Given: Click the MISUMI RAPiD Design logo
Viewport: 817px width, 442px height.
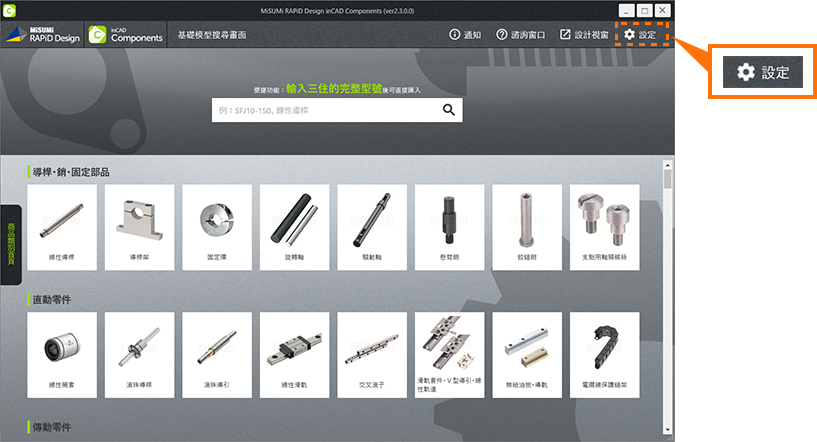Looking at the screenshot, I should point(42,34).
